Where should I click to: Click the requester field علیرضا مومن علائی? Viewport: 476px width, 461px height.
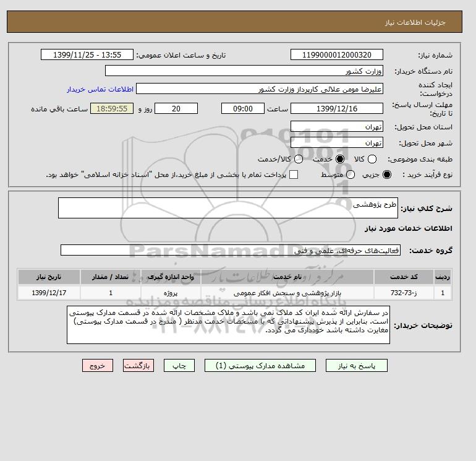(260, 89)
